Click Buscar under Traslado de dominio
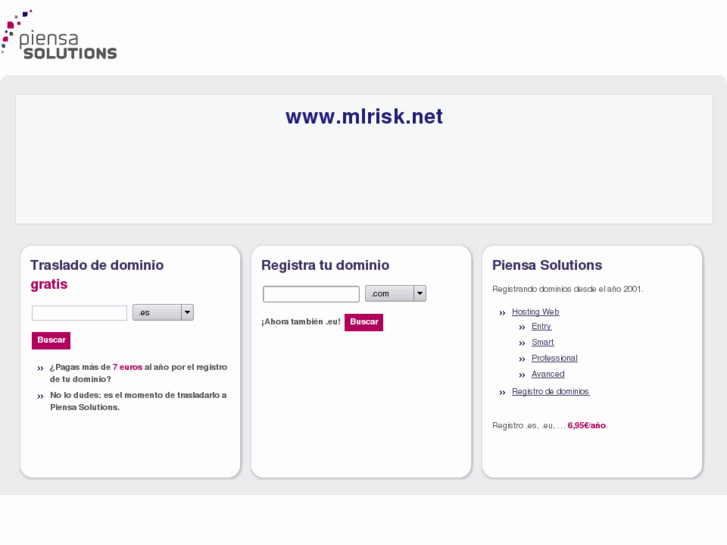Screen dimensions: 727x545 [x=51, y=340]
